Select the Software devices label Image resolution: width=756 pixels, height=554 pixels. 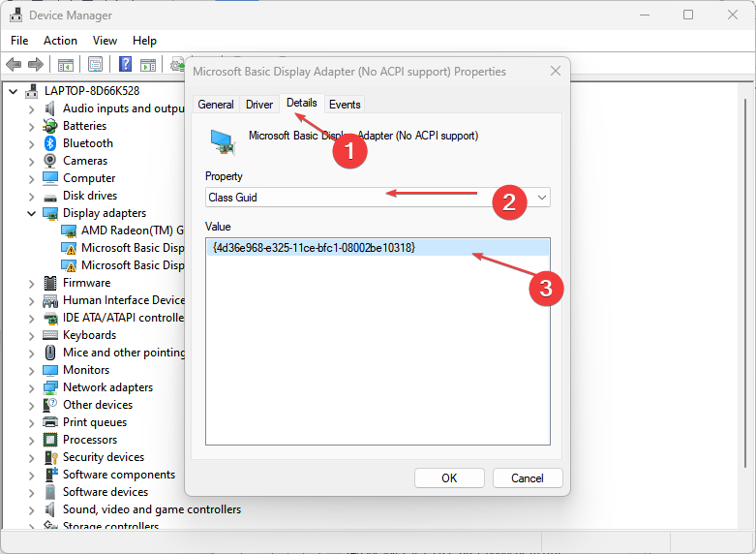click(106, 492)
